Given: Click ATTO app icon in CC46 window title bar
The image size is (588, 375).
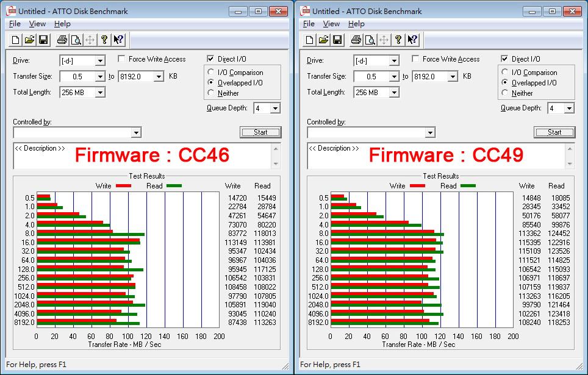Looking at the screenshot, I should (11, 11).
